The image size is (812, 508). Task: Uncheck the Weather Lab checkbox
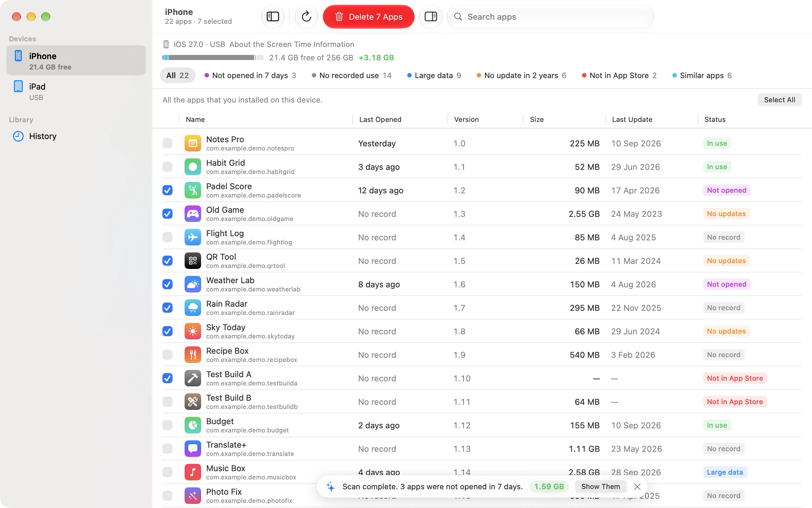click(167, 284)
